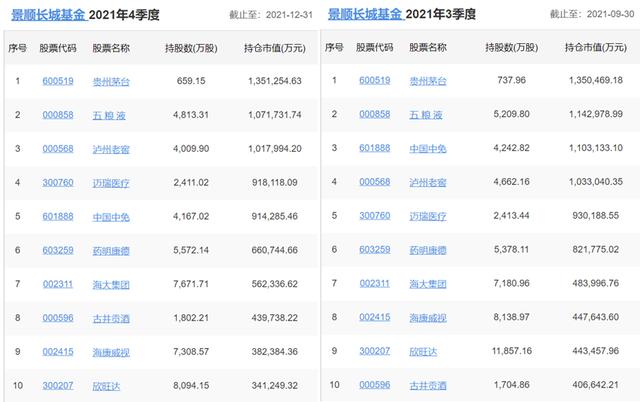Click code 601888 in the 3季度 table
This screenshot has height=402, width=640.
pyautogui.click(x=375, y=148)
